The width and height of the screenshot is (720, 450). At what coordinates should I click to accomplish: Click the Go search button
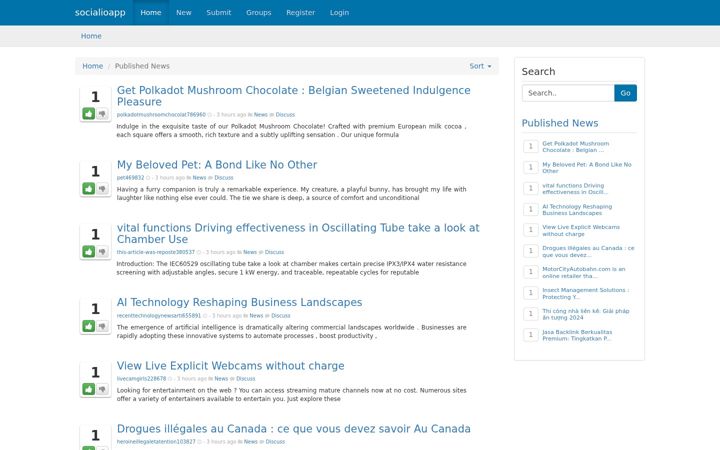click(x=625, y=93)
